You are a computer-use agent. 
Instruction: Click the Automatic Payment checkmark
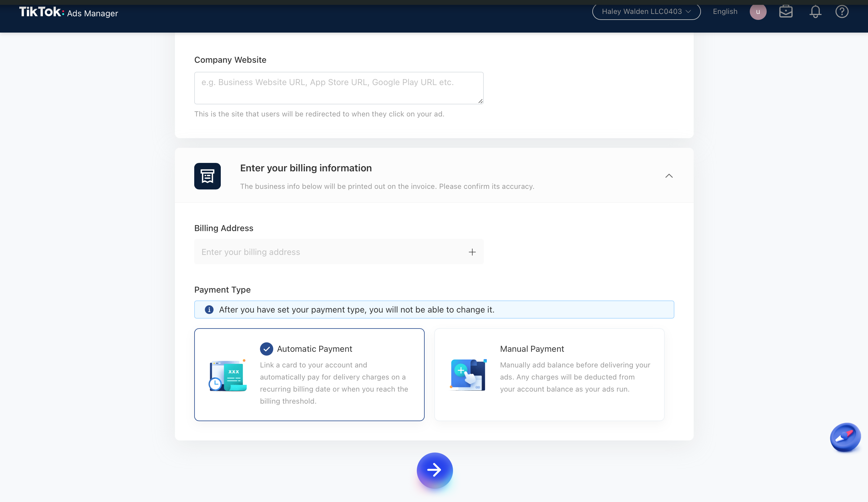pos(266,349)
